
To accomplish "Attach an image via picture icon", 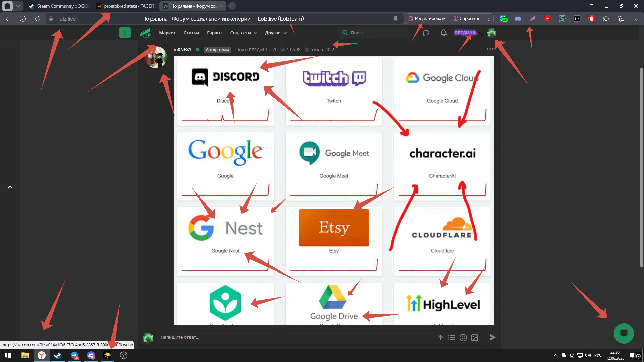I will pos(475,338).
